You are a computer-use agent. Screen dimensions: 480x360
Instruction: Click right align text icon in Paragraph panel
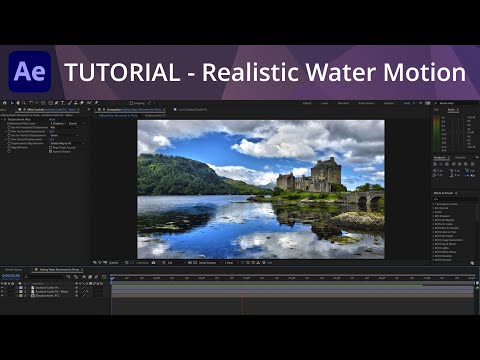(447, 164)
